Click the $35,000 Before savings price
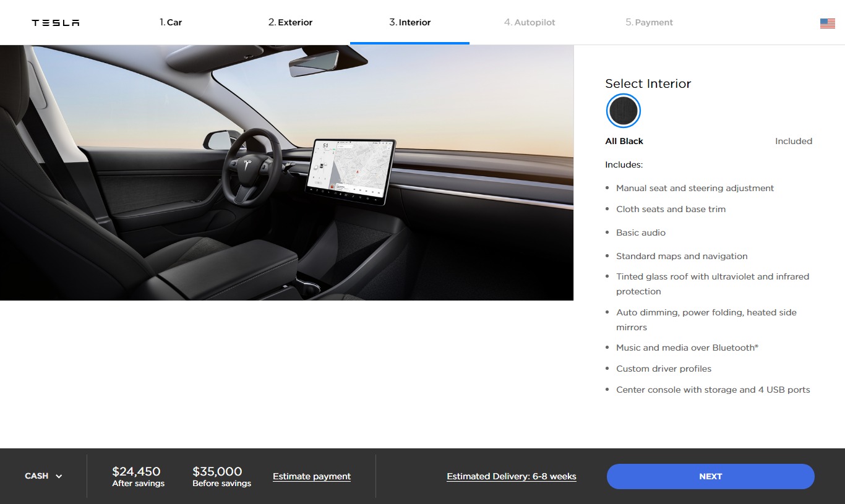Image resolution: width=845 pixels, height=504 pixels. pyautogui.click(x=221, y=476)
